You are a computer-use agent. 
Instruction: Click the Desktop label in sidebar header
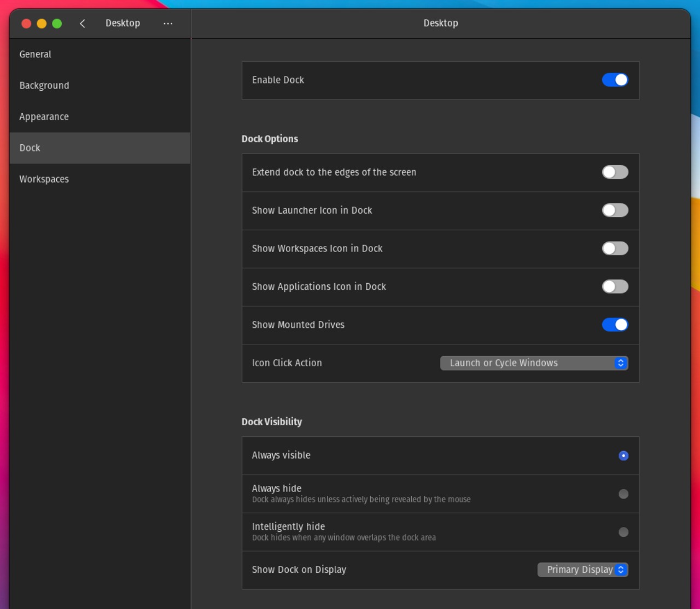point(122,23)
